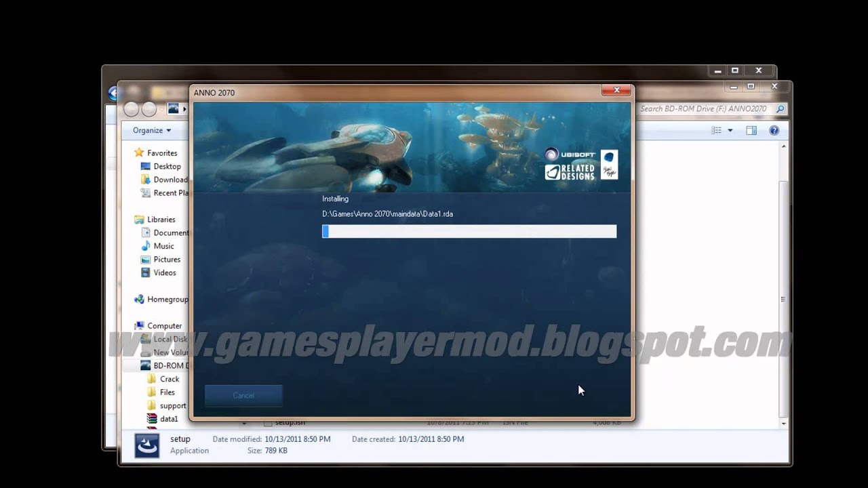Open the Organize dropdown in Explorer
The height and width of the screenshot is (488, 868).
[x=152, y=130]
